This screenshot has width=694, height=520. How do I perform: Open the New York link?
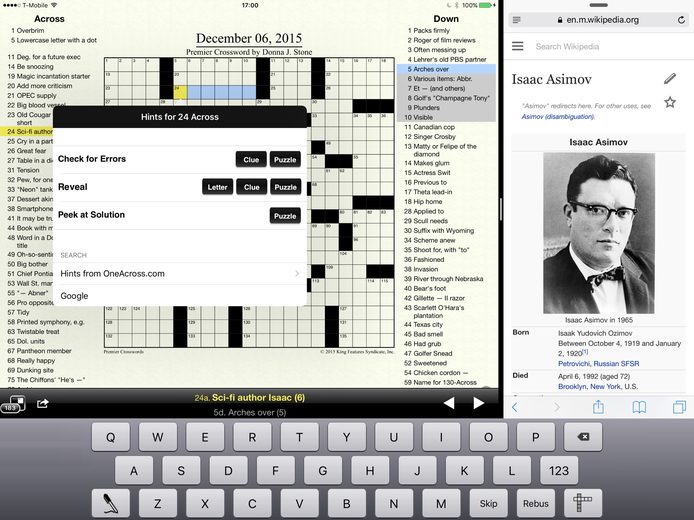[x=605, y=386]
